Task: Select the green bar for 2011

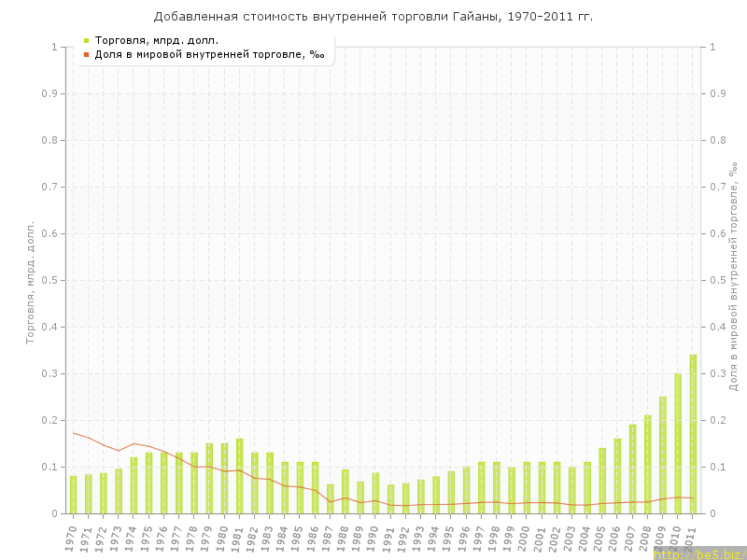Action: tap(693, 434)
